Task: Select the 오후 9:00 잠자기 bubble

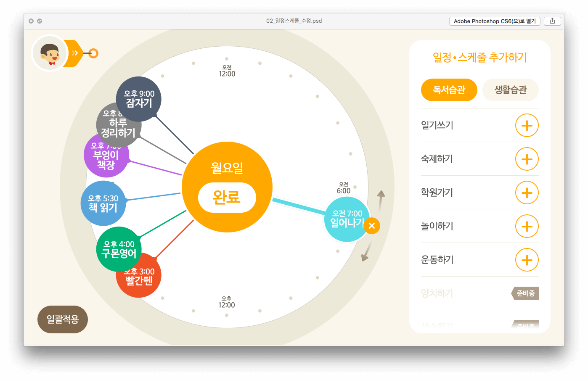Action: pyautogui.click(x=139, y=99)
